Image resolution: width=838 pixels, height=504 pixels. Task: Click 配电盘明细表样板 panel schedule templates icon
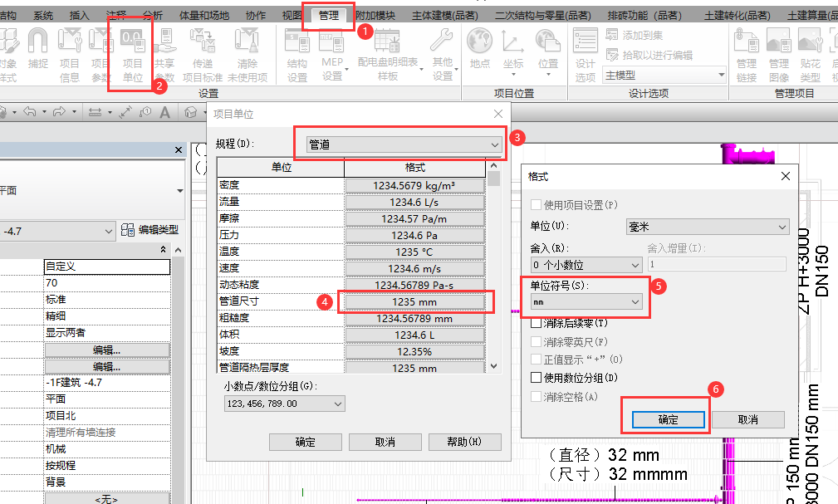tap(388, 41)
